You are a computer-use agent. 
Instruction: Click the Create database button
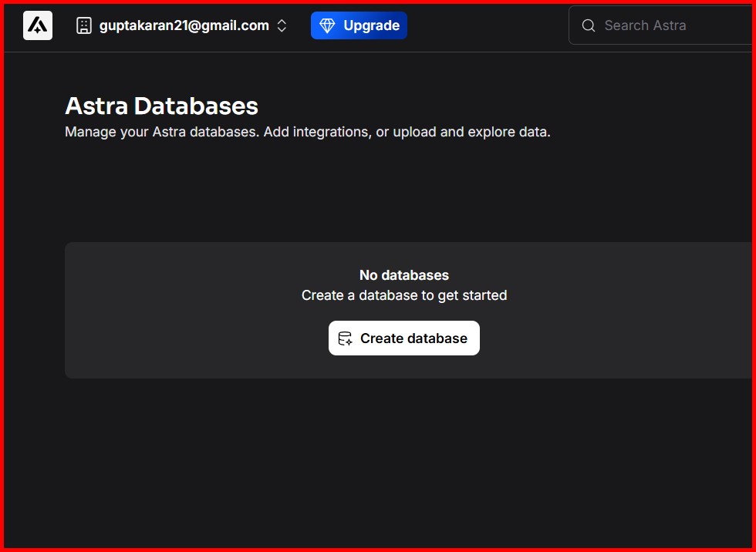click(404, 338)
